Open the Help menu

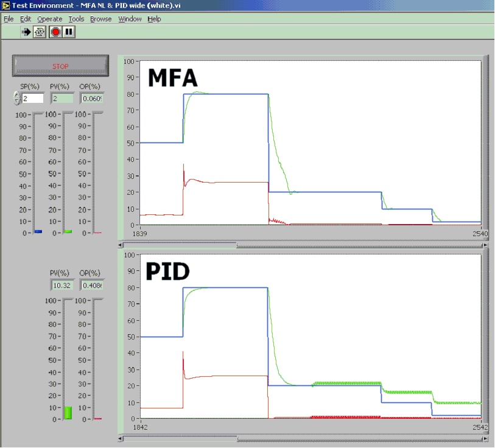point(154,19)
